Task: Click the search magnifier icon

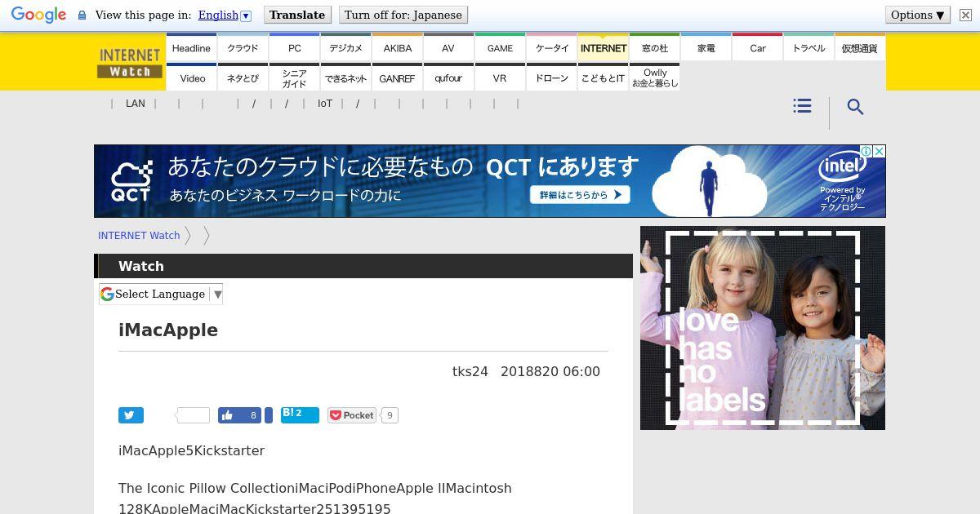Action: [855, 107]
